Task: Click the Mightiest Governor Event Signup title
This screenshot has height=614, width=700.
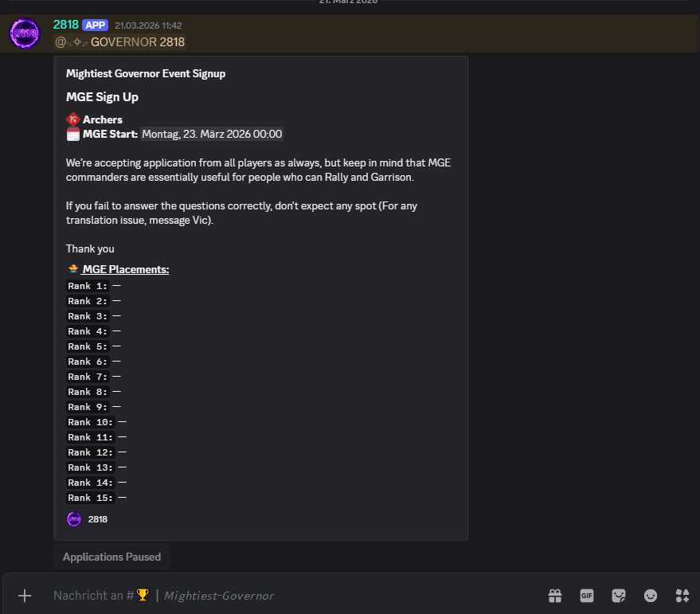Action: (146, 73)
